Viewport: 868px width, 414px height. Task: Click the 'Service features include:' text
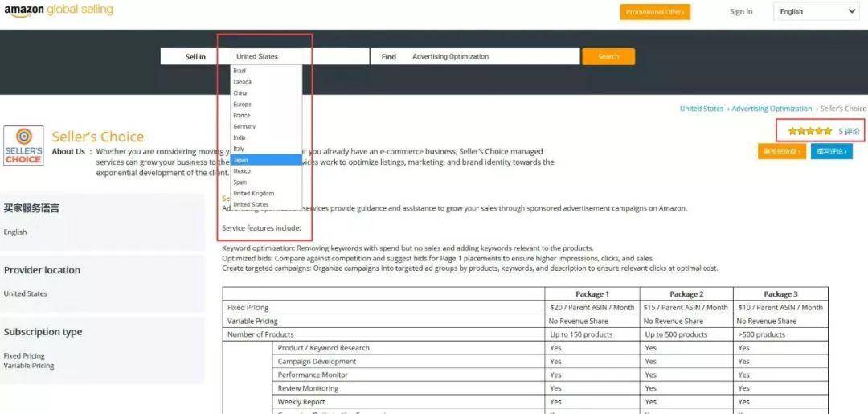click(261, 228)
